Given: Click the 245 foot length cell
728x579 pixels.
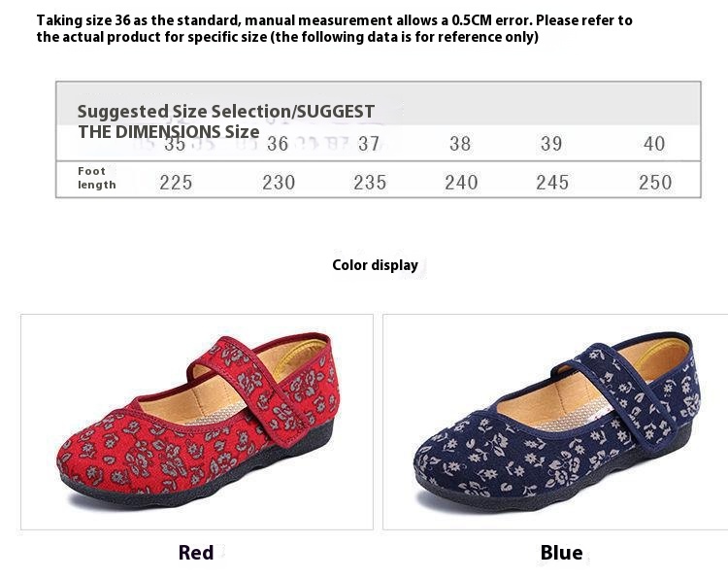Looking at the screenshot, I should coord(552,182).
